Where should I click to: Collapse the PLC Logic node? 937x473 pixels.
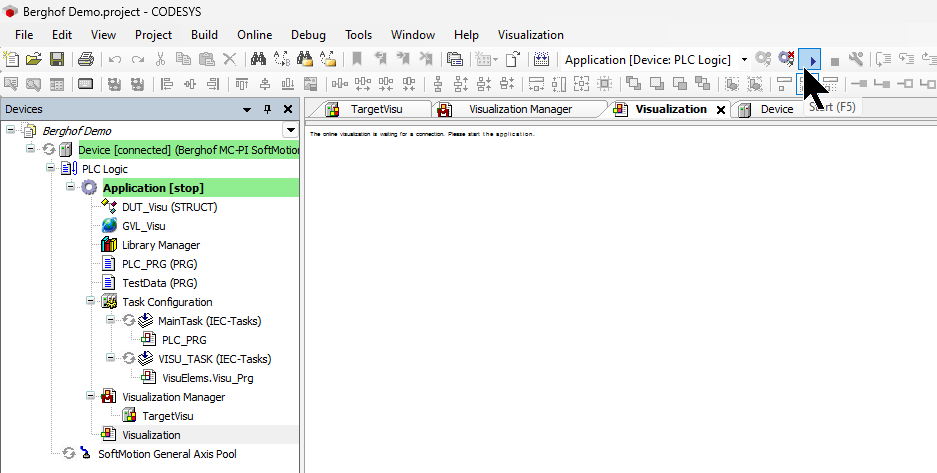click(51, 168)
